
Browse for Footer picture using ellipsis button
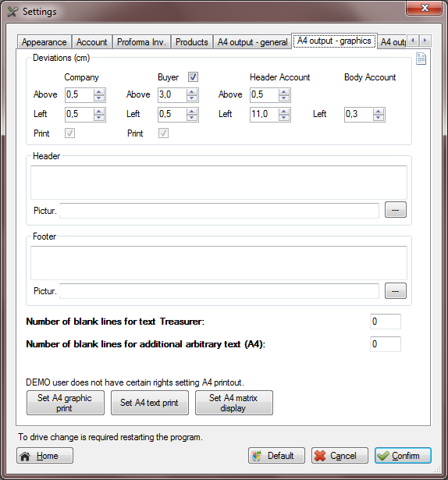tap(396, 290)
